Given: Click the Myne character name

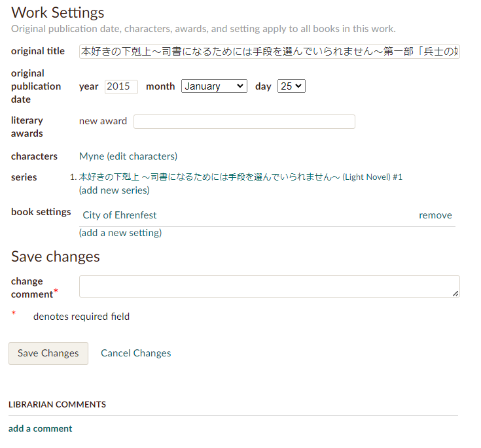Looking at the screenshot, I should pos(91,156).
